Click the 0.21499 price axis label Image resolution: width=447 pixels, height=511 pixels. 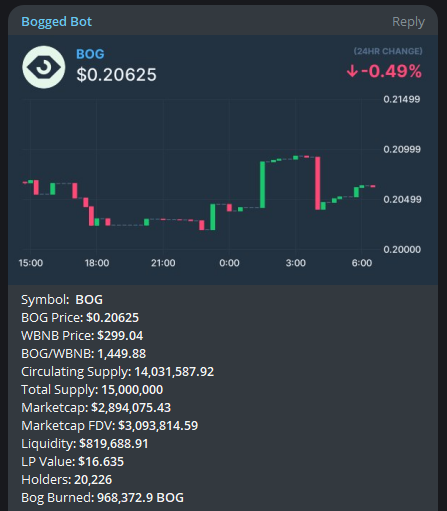(x=402, y=99)
